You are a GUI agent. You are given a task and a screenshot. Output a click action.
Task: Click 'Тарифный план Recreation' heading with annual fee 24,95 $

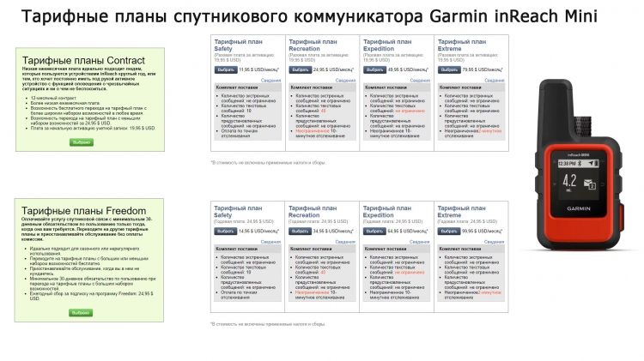click(x=313, y=212)
